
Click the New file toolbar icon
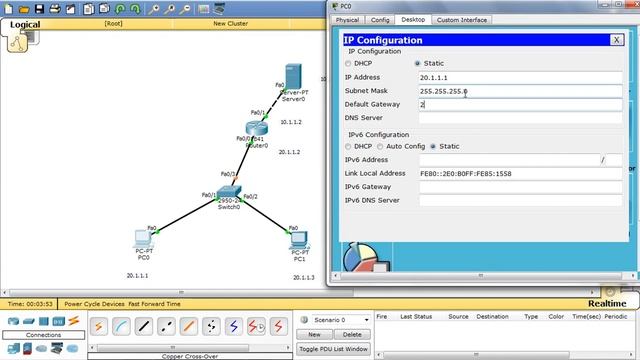pyautogui.click(x=8, y=9)
